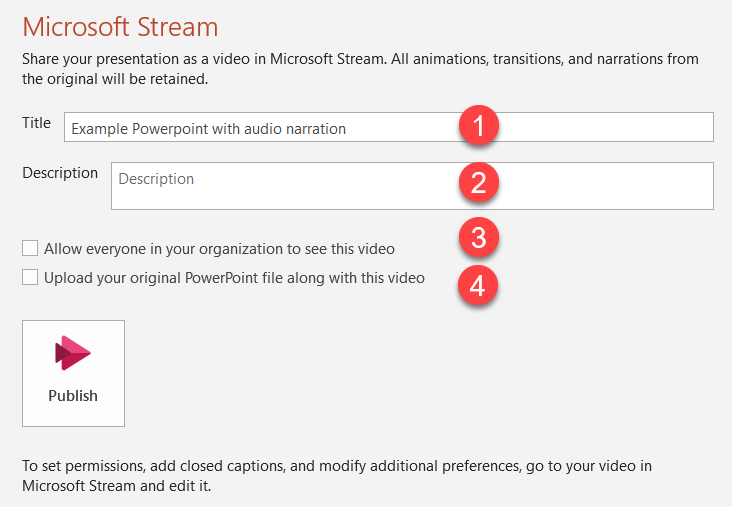Focus the Title input field
Image resolution: width=732 pixels, height=507 pixels.
(x=388, y=127)
